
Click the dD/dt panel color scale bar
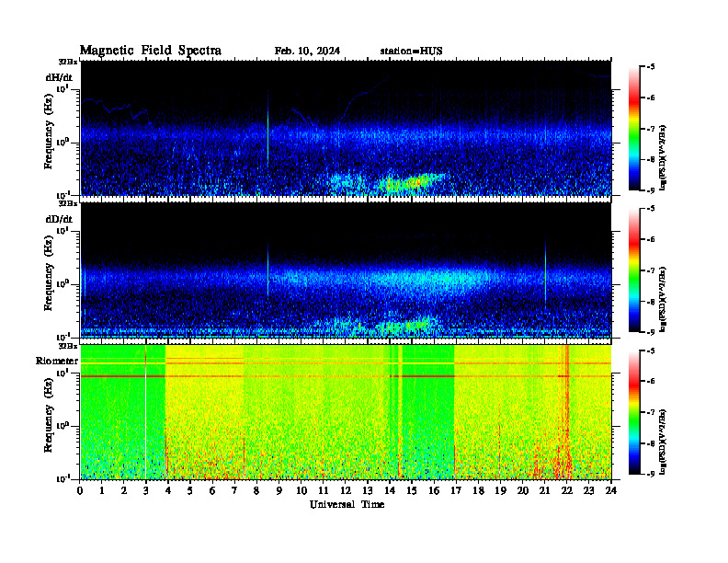tap(634, 270)
